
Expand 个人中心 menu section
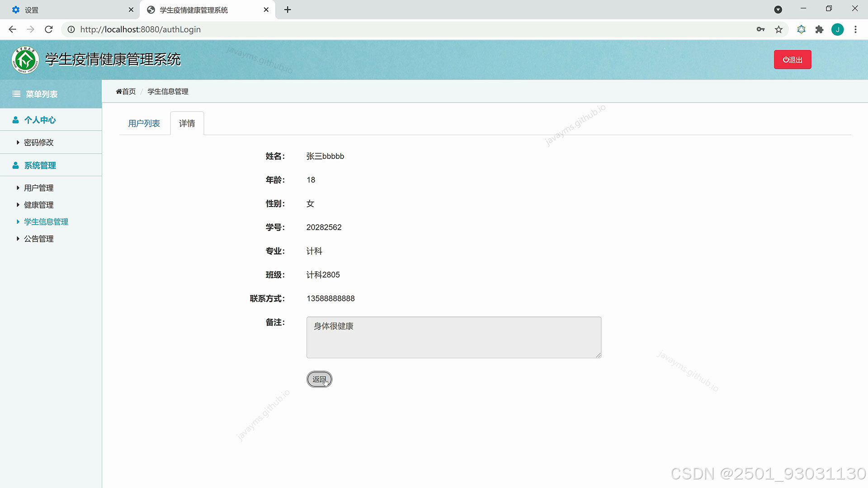(51, 120)
